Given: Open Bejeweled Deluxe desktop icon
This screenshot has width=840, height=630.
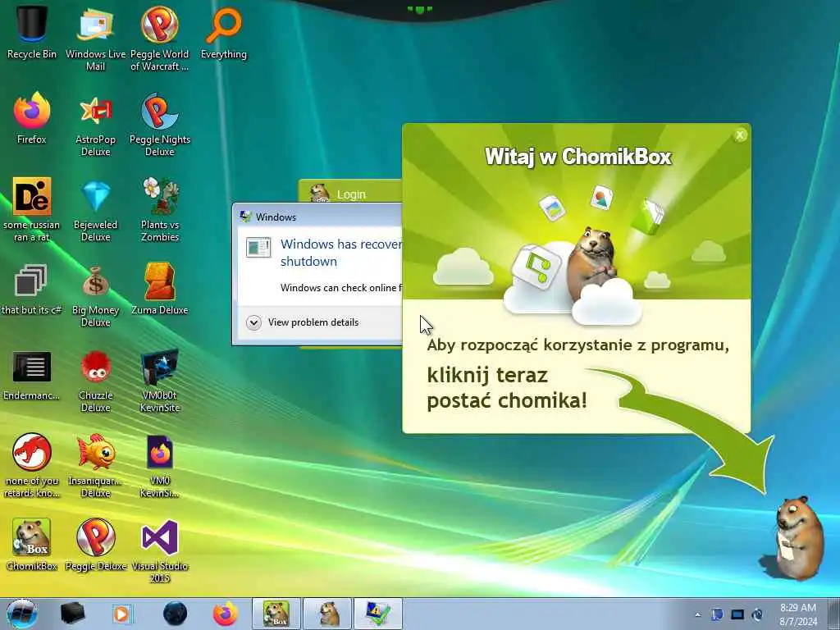Looking at the screenshot, I should pyautogui.click(x=95, y=209).
